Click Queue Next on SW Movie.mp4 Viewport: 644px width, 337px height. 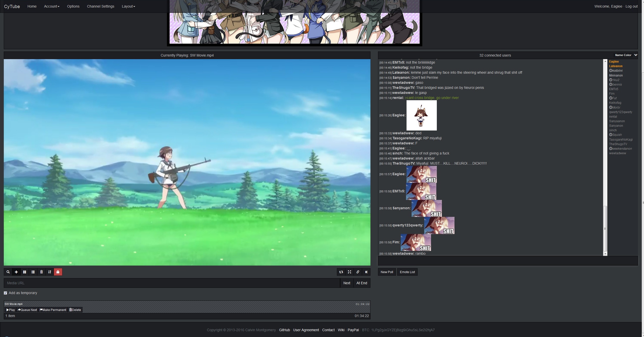point(27,310)
